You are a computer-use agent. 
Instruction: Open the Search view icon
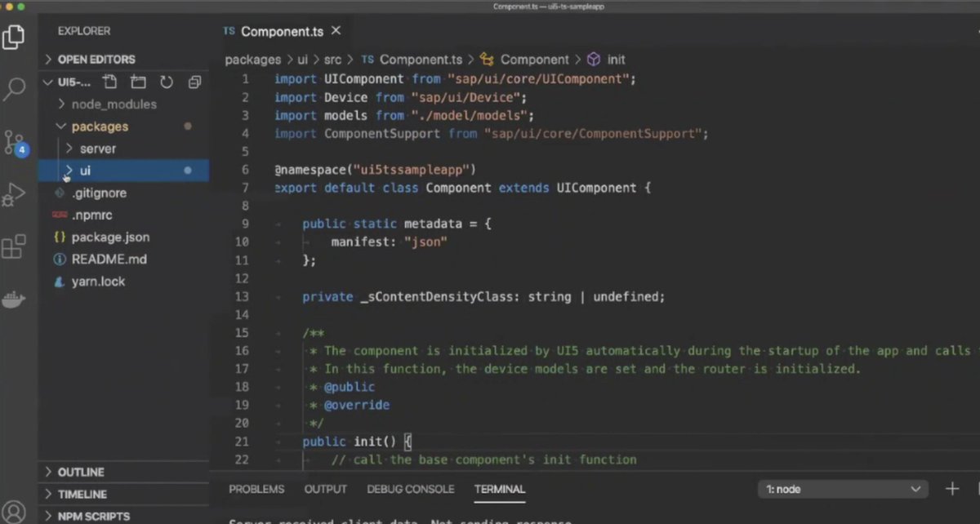coord(16,88)
